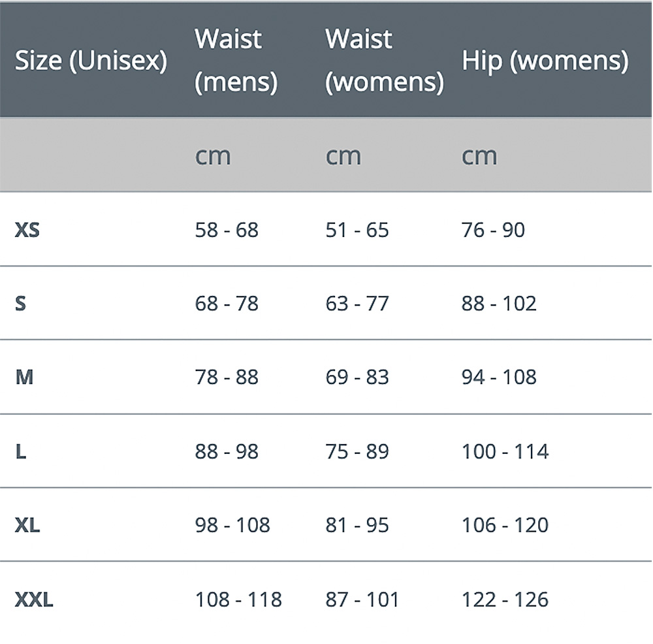The image size is (653, 644).
Task: Click the Size (Unisex) column header
Action: pos(91,60)
